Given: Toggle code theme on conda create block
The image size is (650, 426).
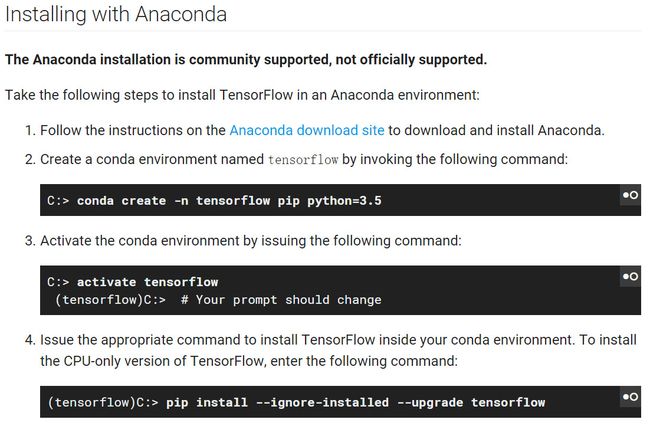Looking at the screenshot, I should (631, 195).
